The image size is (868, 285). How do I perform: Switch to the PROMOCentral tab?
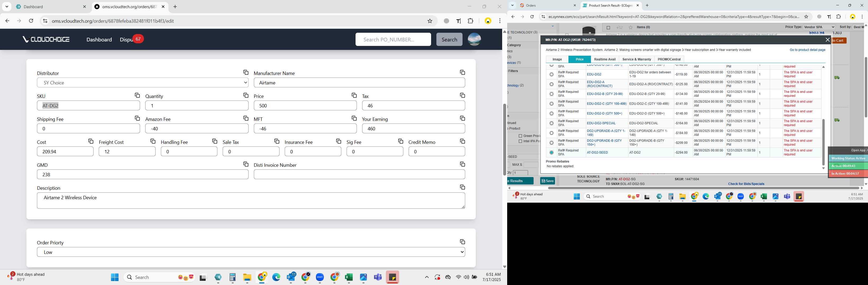(669, 59)
